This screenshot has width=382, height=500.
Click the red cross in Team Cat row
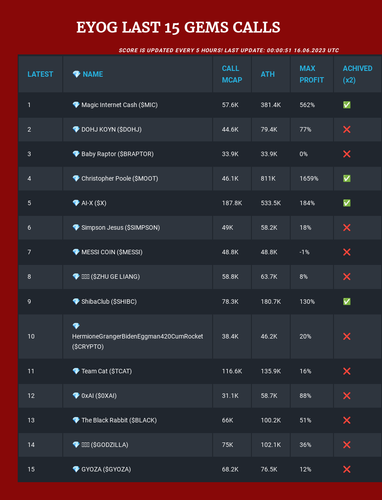coord(347,371)
